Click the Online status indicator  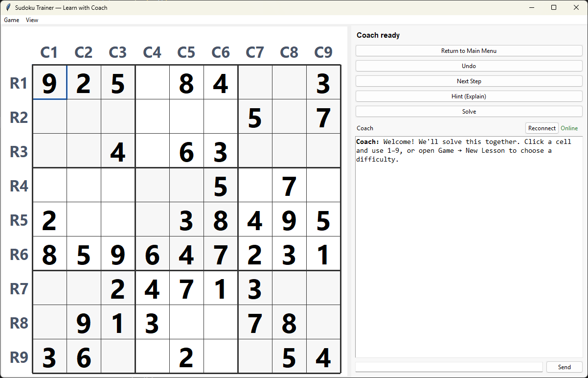pyautogui.click(x=569, y=128)
